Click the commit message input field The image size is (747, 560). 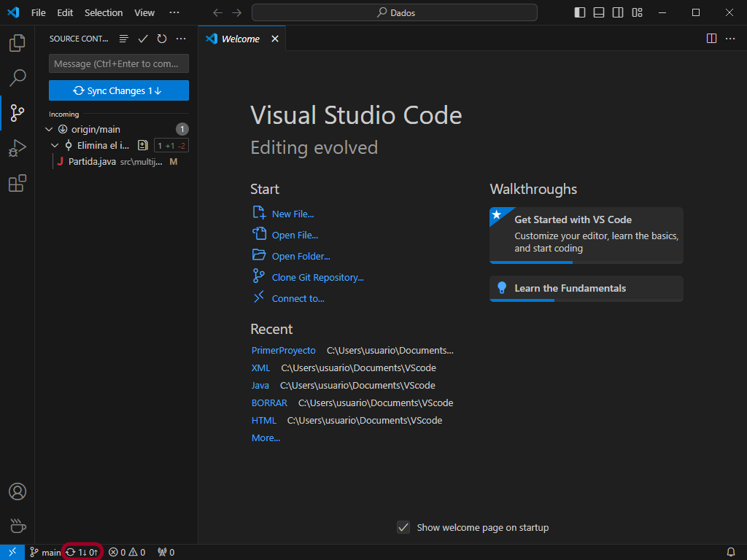(x=119, y=63)
